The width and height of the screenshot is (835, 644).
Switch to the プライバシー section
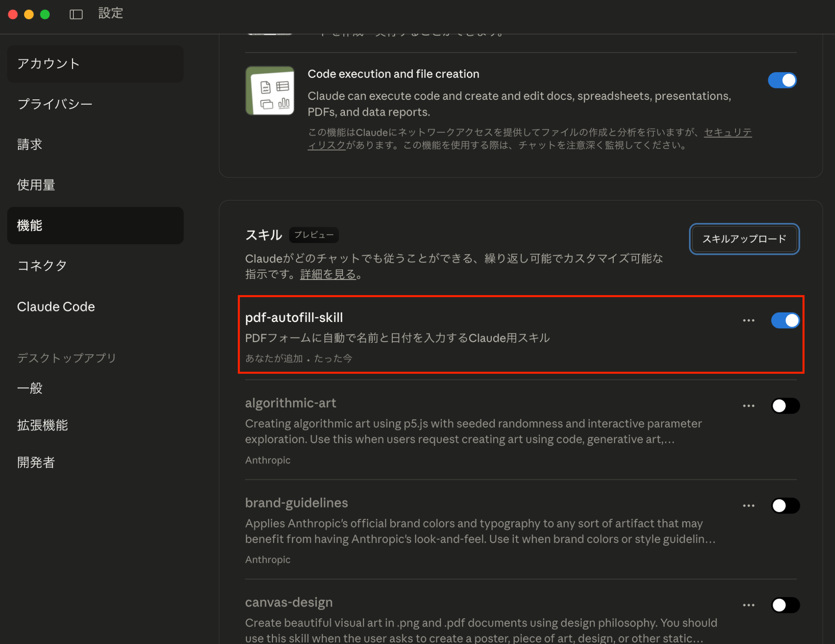click(x=55, y=104)
